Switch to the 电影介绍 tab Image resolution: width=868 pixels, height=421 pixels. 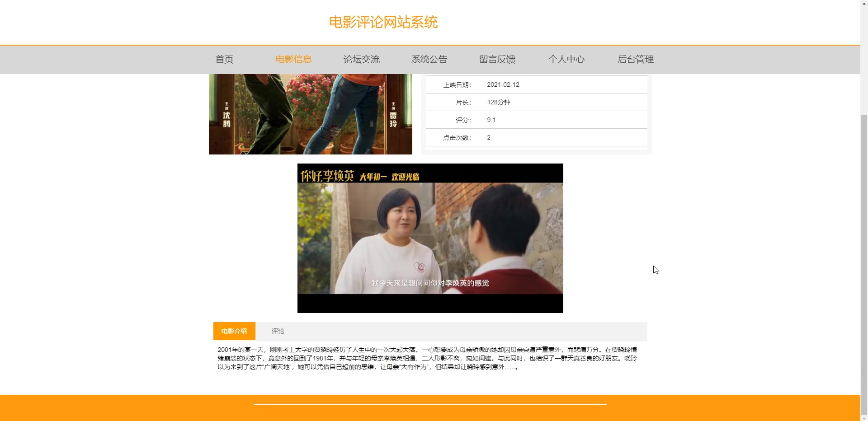coord(234,331)
